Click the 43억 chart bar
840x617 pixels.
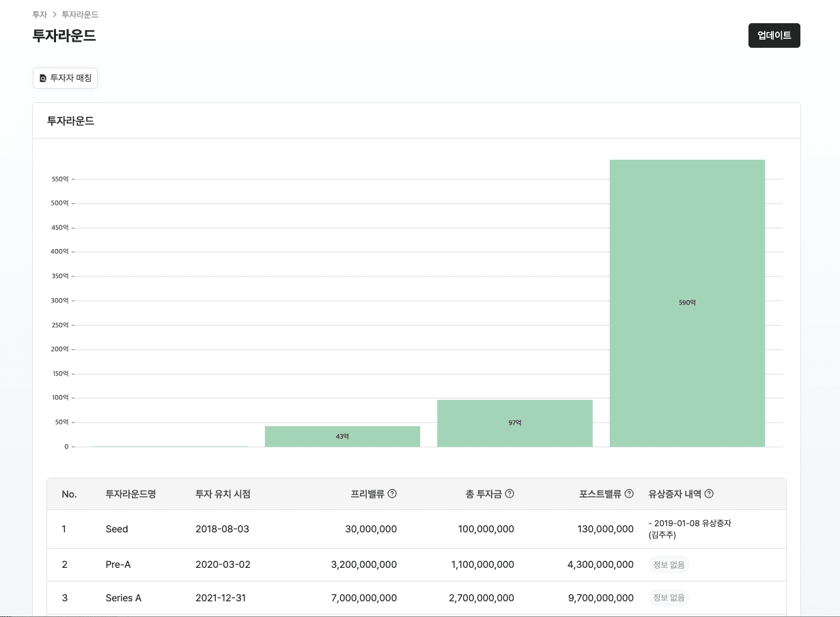[x=342, y=436]
